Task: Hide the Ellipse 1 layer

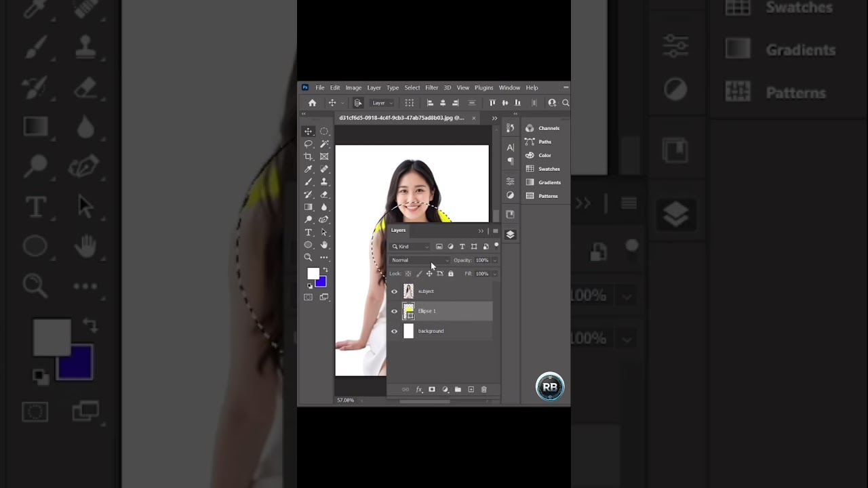Action: coord(394,311)
